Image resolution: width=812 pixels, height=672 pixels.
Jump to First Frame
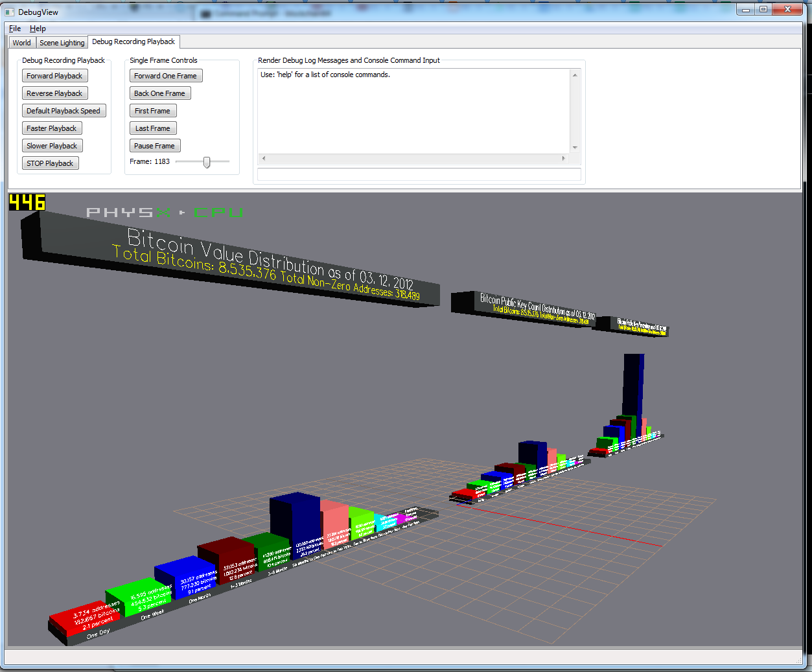coord(152,111)
